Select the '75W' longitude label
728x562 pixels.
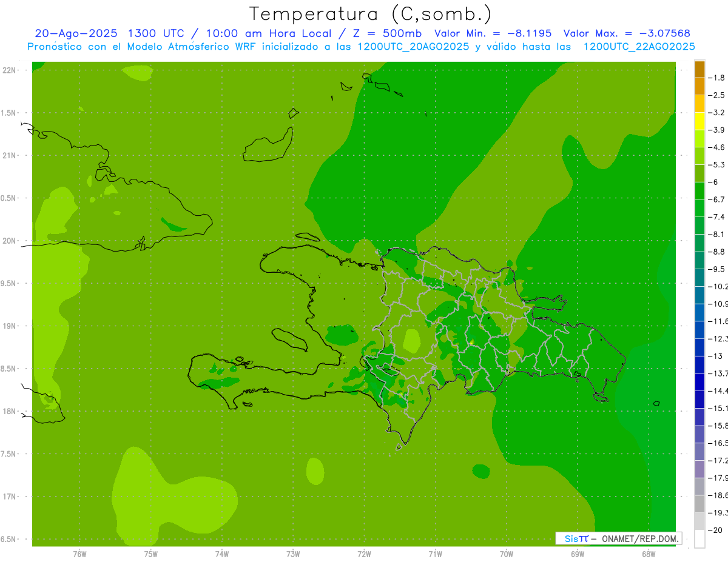pyautogui.click(x=151, y=554)
